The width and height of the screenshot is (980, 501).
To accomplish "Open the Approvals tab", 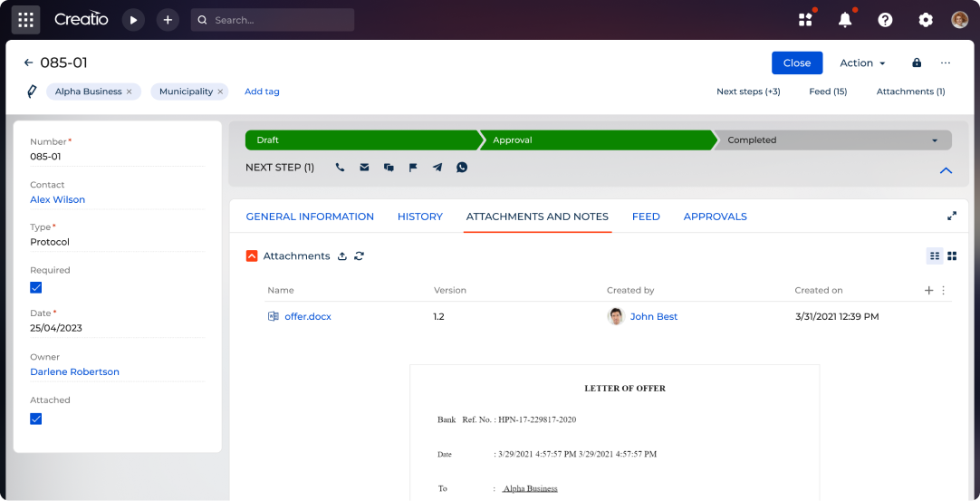I will tap(715, 217).
